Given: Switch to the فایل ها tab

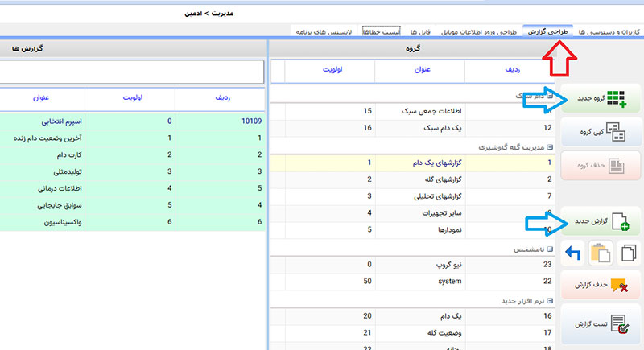Looking at the screenshot, I should click(420, 31).
